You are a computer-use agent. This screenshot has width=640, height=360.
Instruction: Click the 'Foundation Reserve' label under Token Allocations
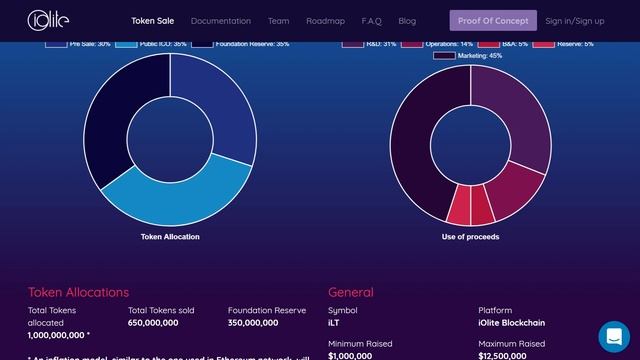click(x=267, y=310)
